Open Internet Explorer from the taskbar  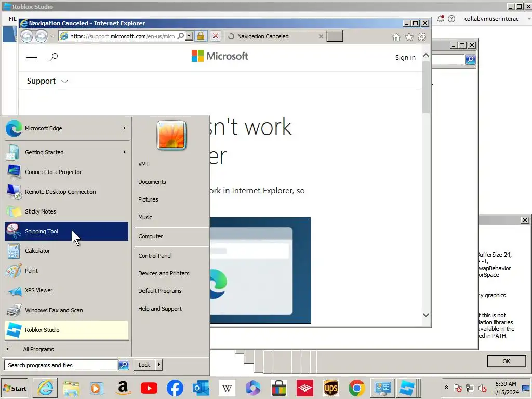(x=46, y=388)
